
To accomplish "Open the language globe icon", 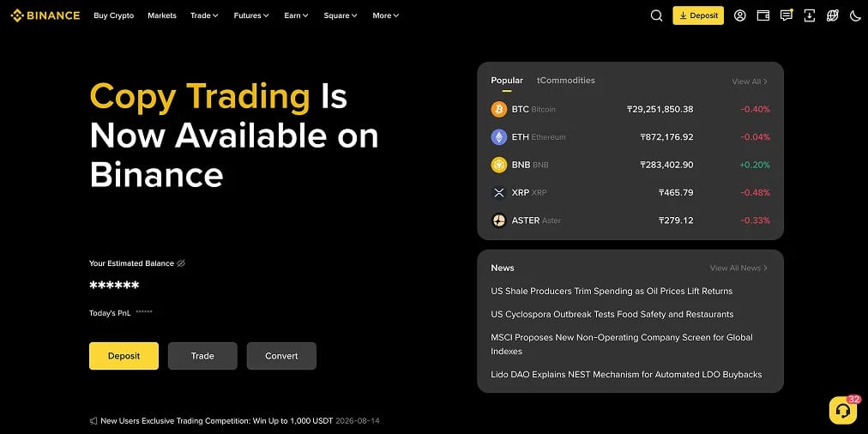I will [833, 15].
